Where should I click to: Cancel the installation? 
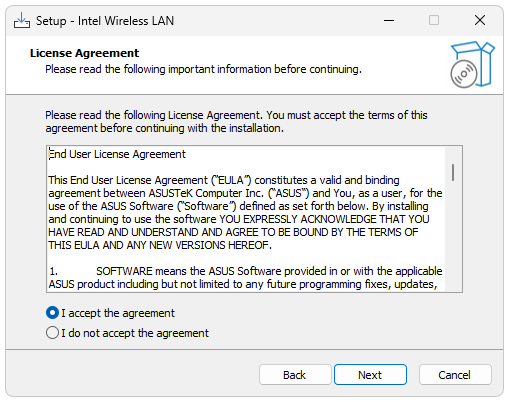pyautogui.click(x=455, y=375)
